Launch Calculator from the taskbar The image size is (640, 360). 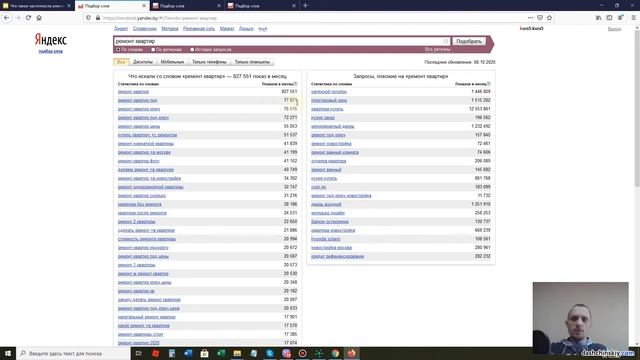[x=172, y=353]
